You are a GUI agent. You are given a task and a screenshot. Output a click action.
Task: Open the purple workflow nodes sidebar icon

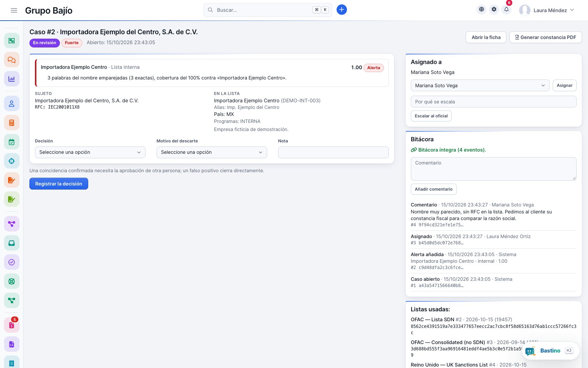(x=12, y=224)
